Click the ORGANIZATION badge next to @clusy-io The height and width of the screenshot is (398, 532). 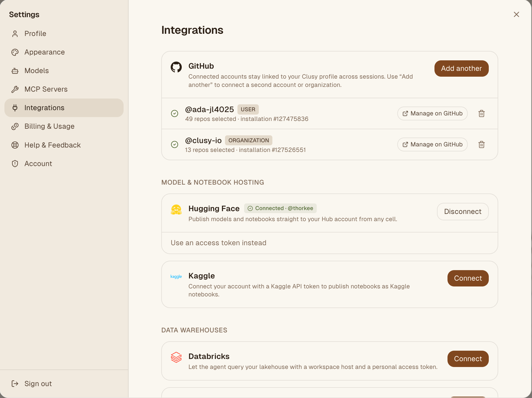249,141
